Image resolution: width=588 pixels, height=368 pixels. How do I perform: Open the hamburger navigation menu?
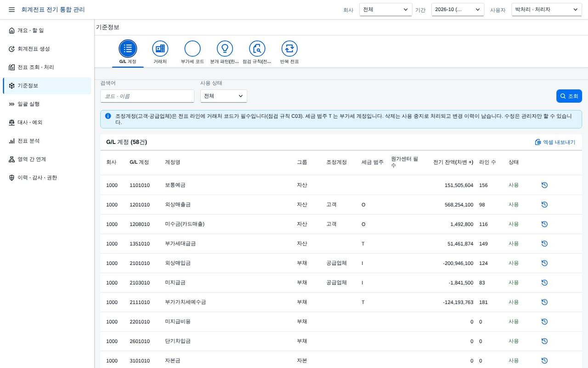(x=11, y=10)
